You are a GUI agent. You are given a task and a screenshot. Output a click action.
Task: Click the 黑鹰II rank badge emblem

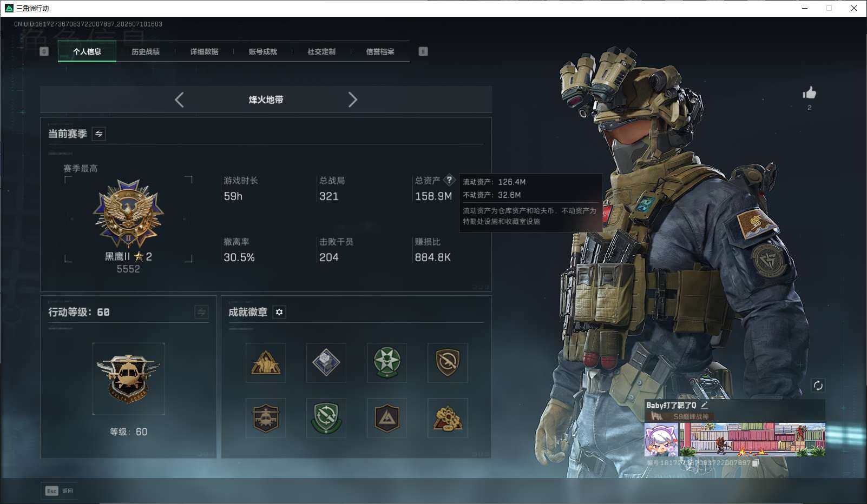(x=128, y=214)
